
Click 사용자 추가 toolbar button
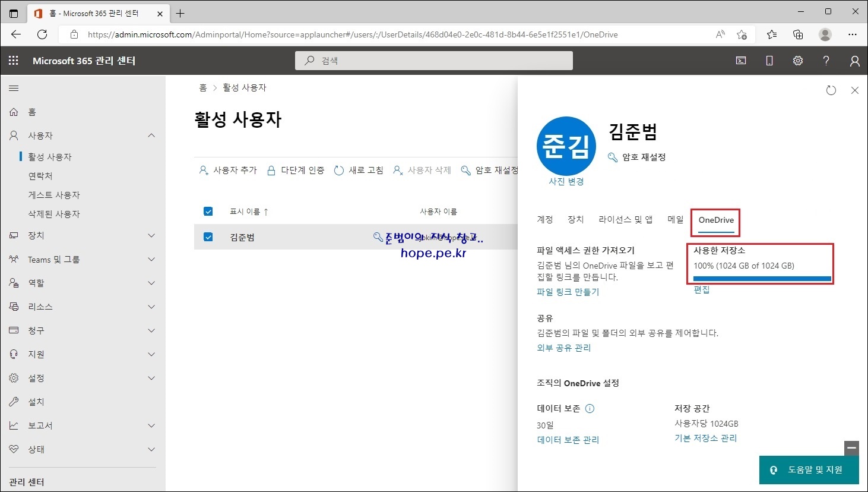pyautogui.click(x=228, y=170)
